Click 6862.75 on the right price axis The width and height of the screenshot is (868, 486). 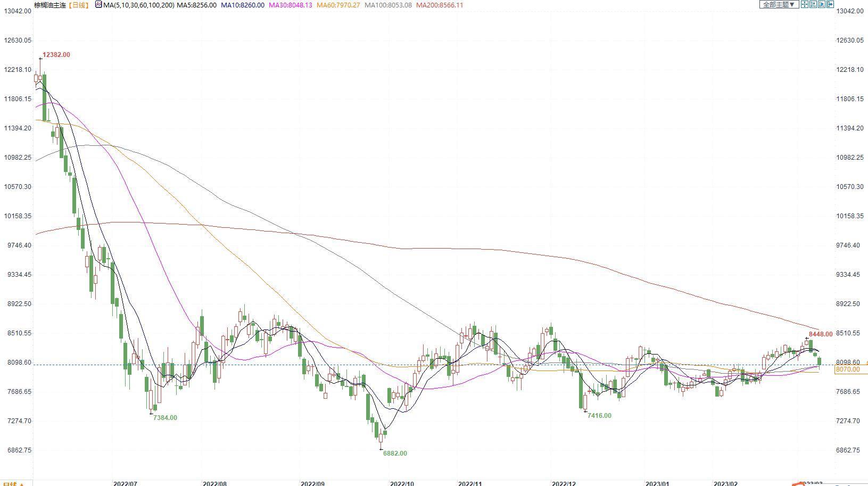pyautogui.click(x=849, y=450)
